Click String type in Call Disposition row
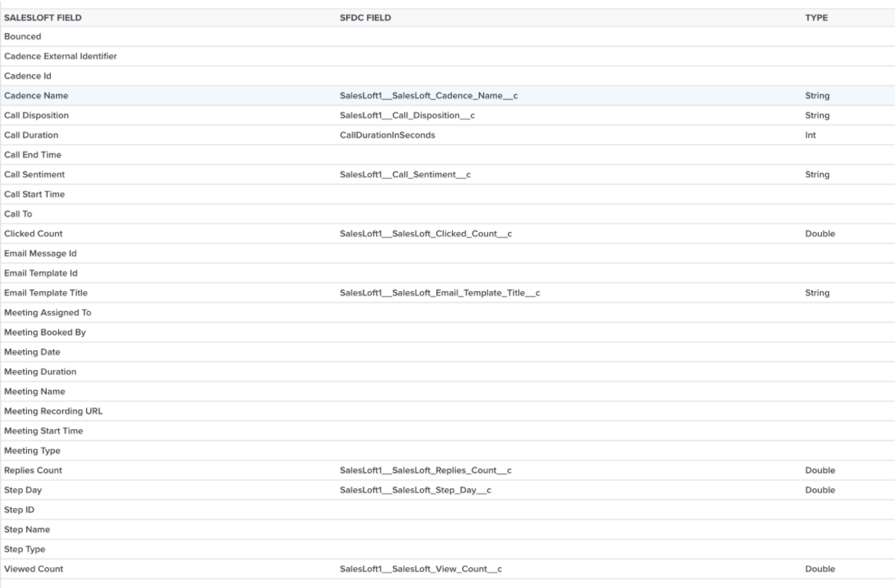 click(817, 115)
